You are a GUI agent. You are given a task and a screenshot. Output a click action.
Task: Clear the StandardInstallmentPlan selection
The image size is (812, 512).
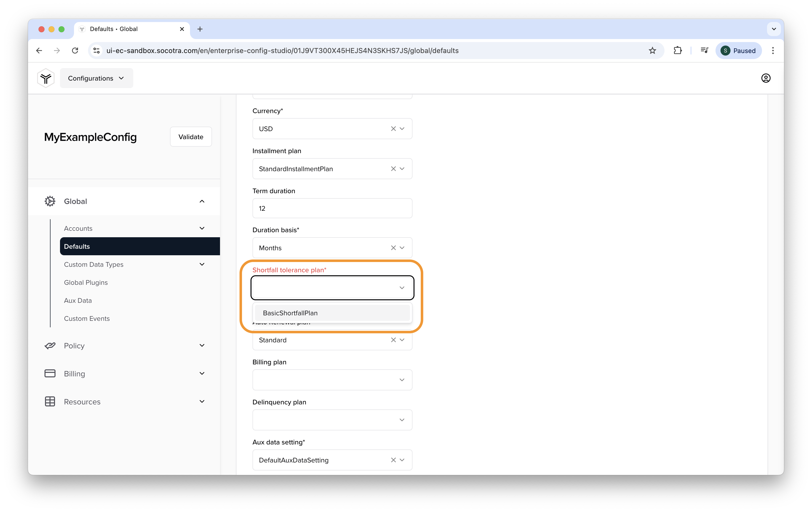pos(393,169)
